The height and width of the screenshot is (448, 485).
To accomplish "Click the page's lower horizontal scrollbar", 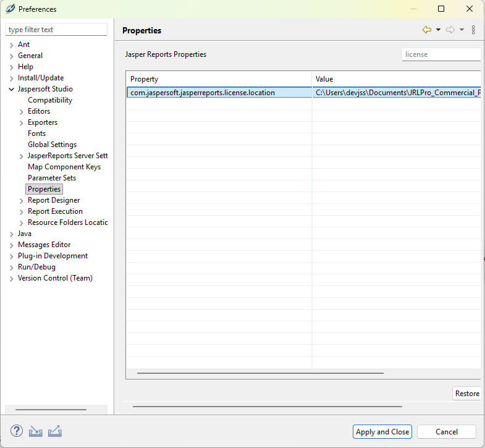I will click(268, 406).
